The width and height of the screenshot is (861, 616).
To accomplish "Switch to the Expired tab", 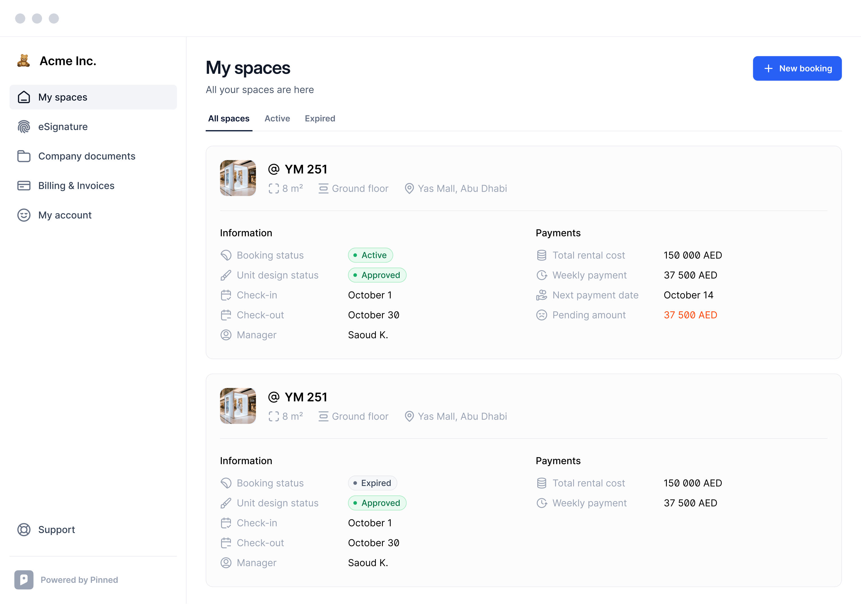I will point(320,118).
